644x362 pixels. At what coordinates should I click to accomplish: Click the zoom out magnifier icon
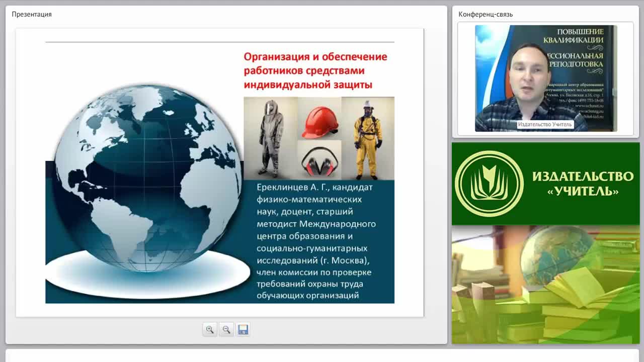tap(226, 329)
